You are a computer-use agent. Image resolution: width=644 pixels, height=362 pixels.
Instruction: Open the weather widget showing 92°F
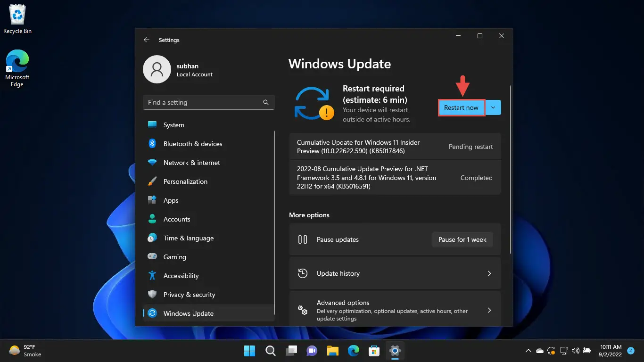pyautogui.click(x=26, y=351)
